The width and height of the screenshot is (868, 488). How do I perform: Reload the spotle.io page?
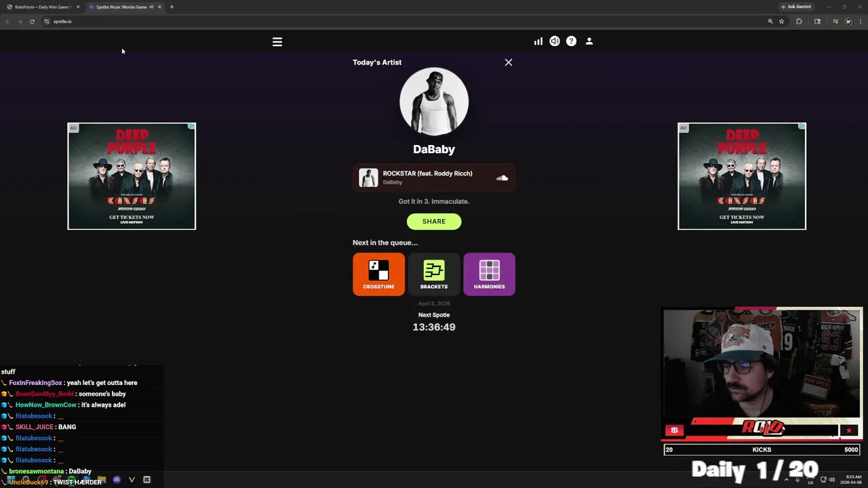[x=32, y=22]
